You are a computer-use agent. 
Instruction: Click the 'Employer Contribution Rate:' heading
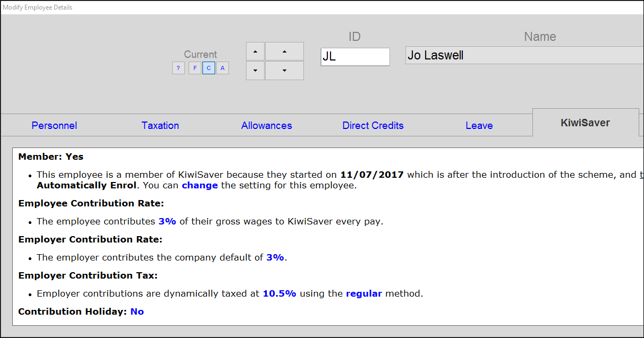pyautogui.click(x=90, y=240)
